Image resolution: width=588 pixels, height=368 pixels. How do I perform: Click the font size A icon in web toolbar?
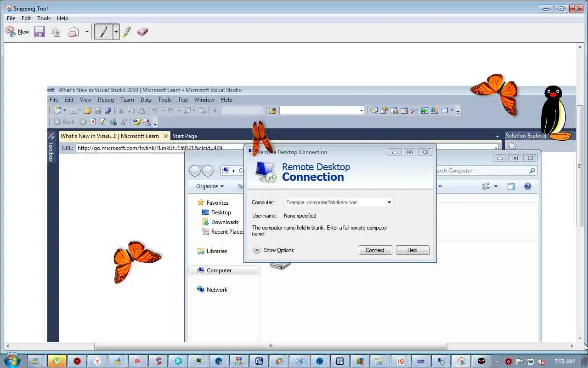124,122
